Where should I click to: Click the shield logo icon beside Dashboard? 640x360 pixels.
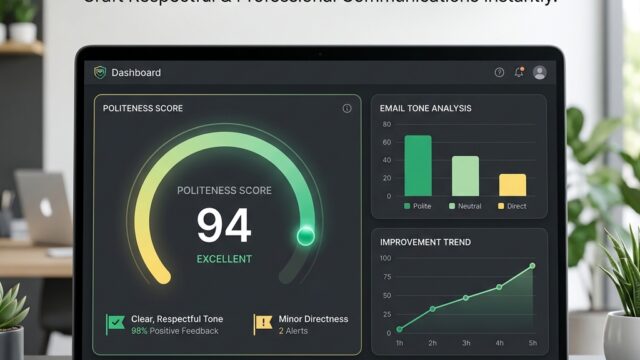(x=100, y=72)
